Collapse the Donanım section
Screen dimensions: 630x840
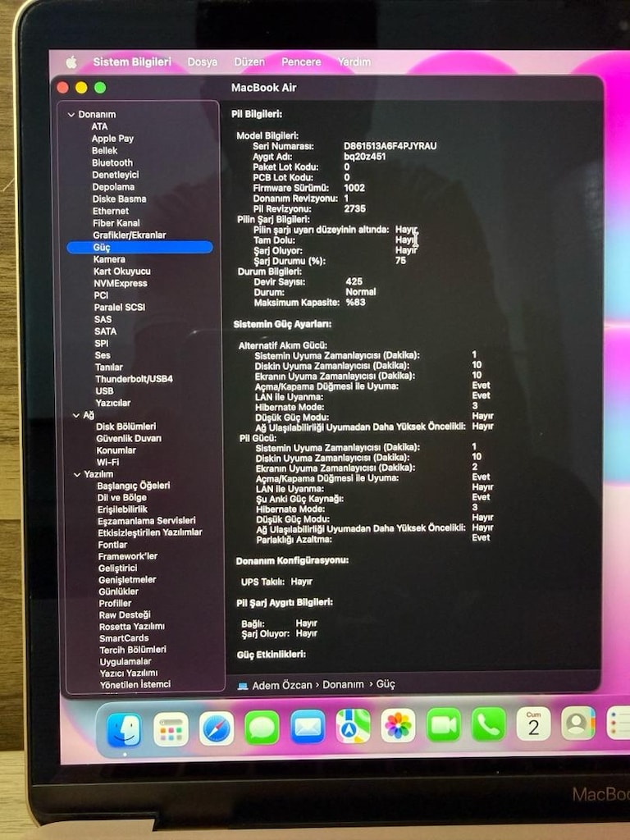pos(71,115)
